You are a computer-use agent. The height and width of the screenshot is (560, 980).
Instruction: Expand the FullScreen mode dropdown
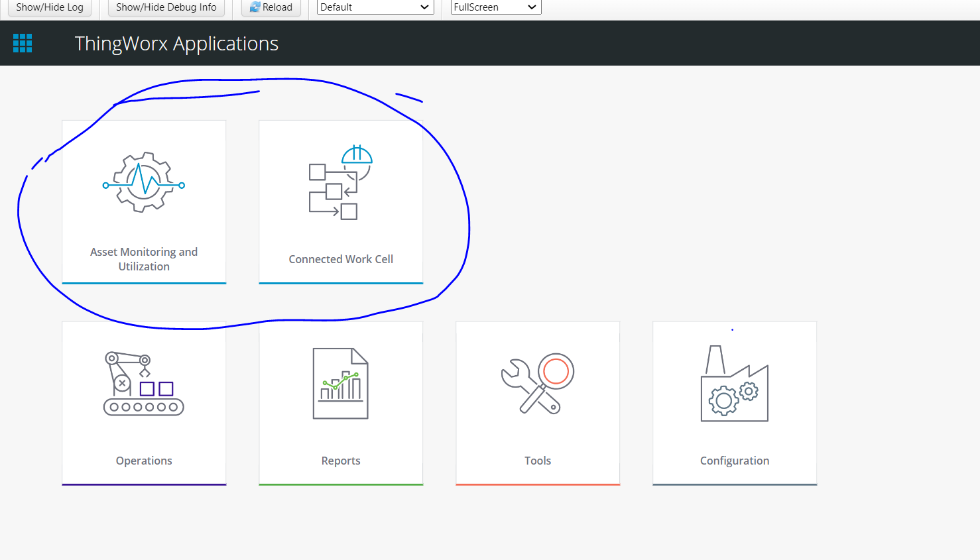point(495,7)
